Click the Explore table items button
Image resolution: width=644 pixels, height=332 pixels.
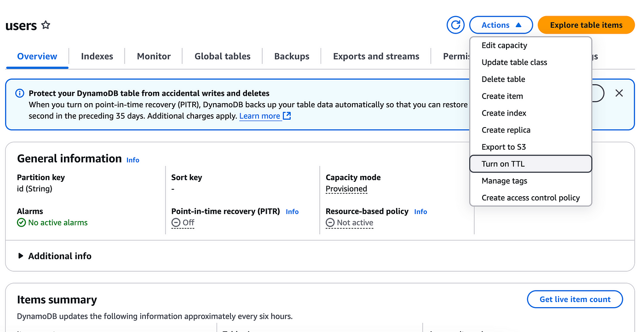click(586, 25)
